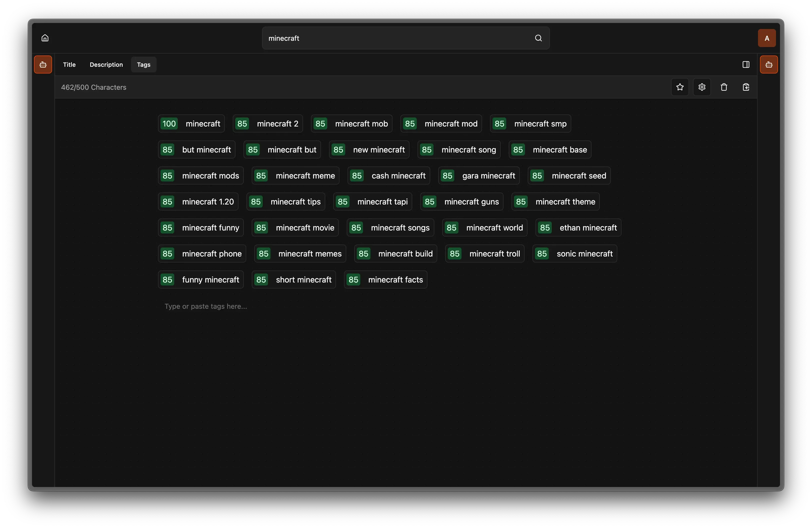Click the 'minecraft world' tag
The width and height of the screenshot is (812, 528).
tap(484, 227)
